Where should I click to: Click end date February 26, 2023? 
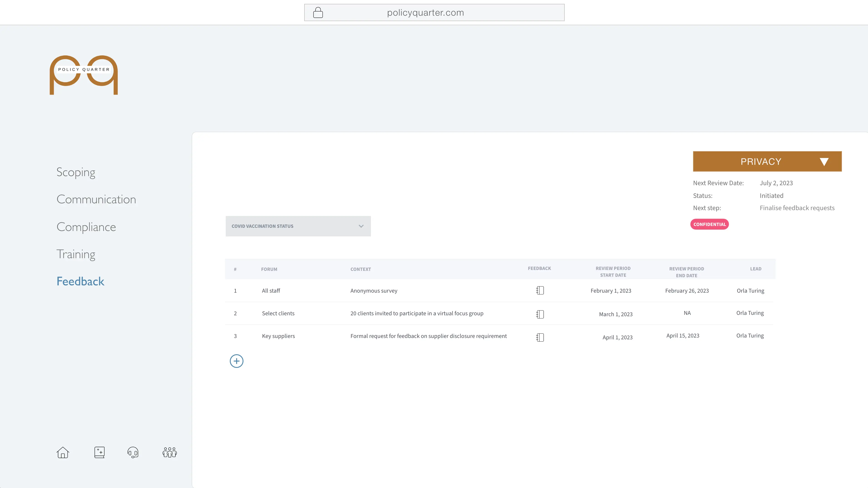click(687, 291)
